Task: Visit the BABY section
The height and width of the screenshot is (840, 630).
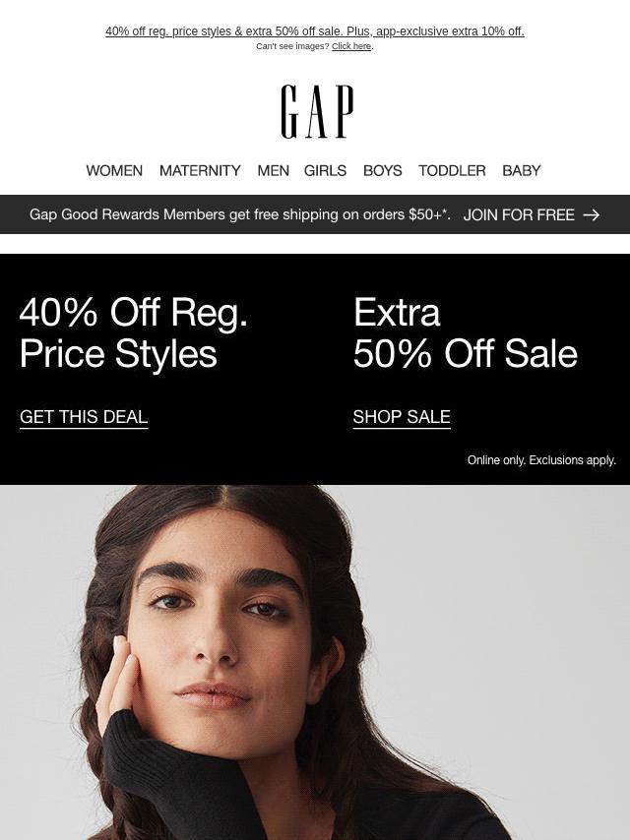Action: 521,170
